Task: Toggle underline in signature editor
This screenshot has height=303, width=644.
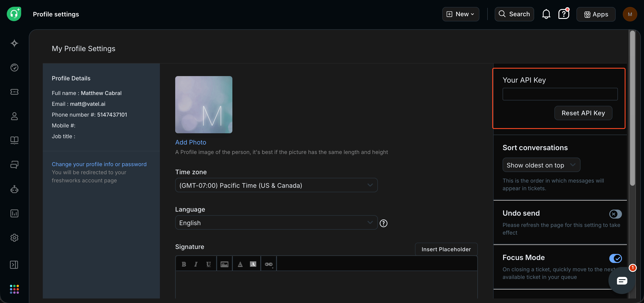Action: tap(209, 264)
